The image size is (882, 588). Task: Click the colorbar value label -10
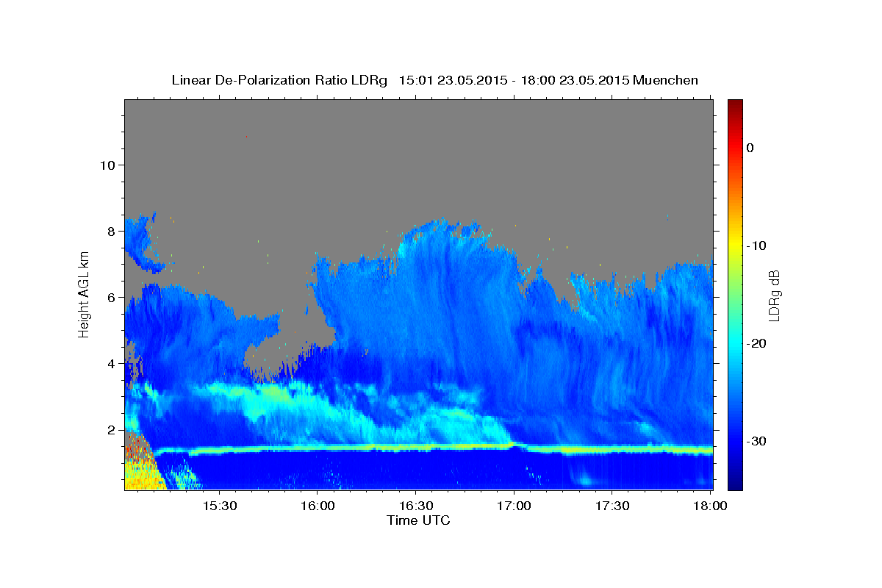756,245
